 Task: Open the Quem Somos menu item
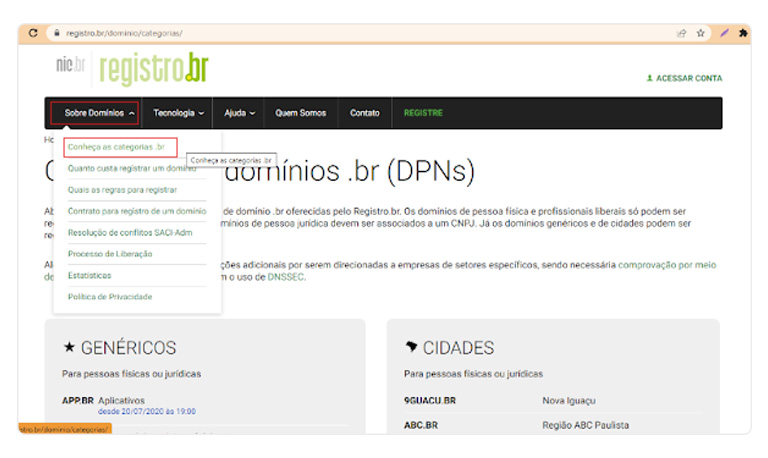[300, 113]
